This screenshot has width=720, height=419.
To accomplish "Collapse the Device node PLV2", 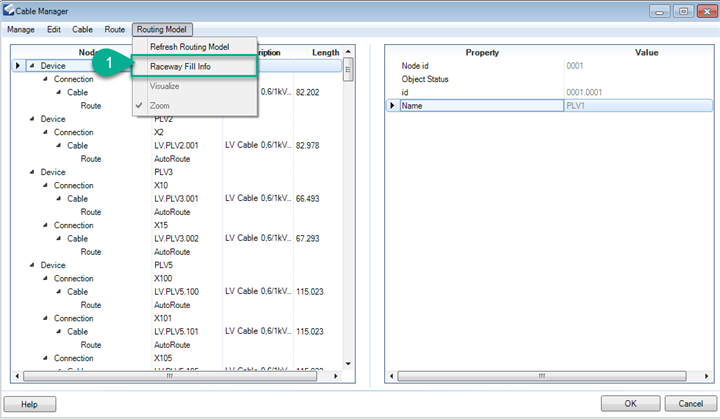I will 32,119.
